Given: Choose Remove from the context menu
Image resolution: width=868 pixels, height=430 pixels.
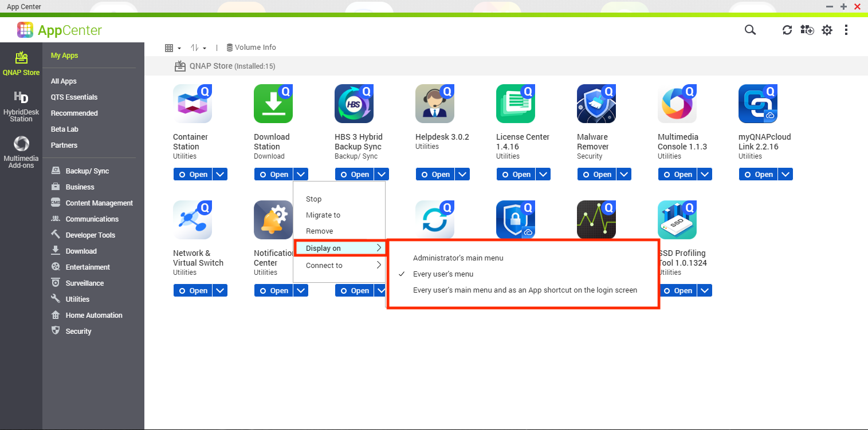Looking at the screenshot, I should point(319,231).
